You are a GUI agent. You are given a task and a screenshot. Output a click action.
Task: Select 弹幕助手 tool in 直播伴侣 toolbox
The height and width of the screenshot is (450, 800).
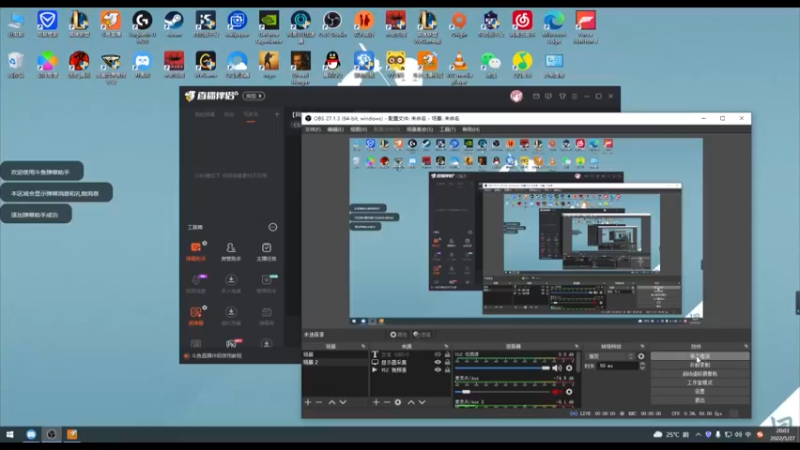(x=196, y=252)
